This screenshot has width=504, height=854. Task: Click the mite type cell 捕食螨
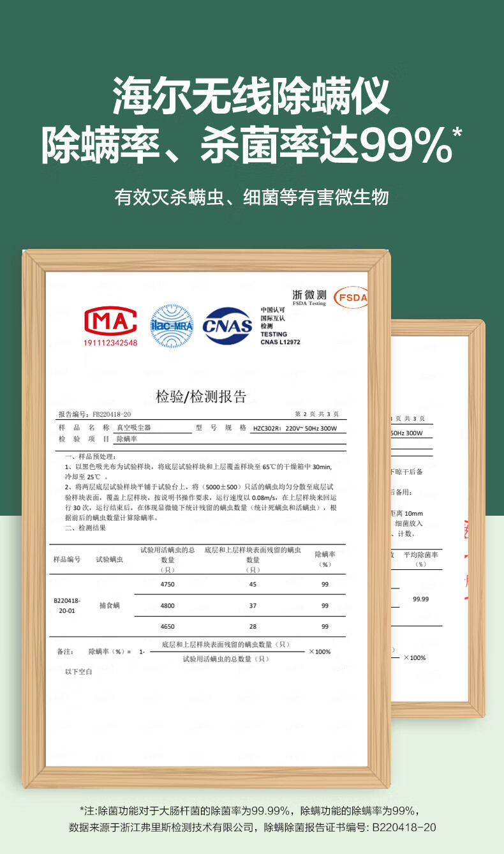coord(110,605)
